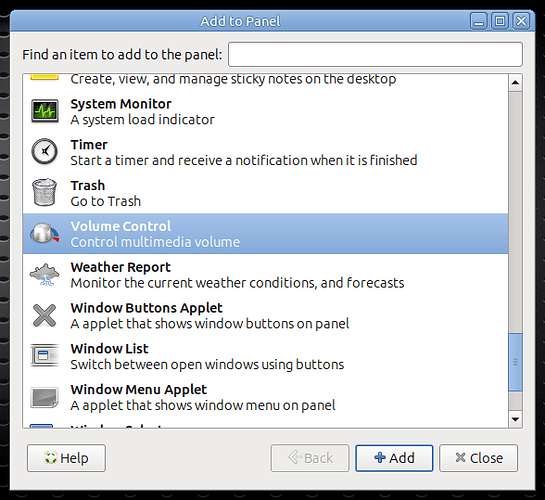
Task: Click the Add button
Action: point(394,458)
